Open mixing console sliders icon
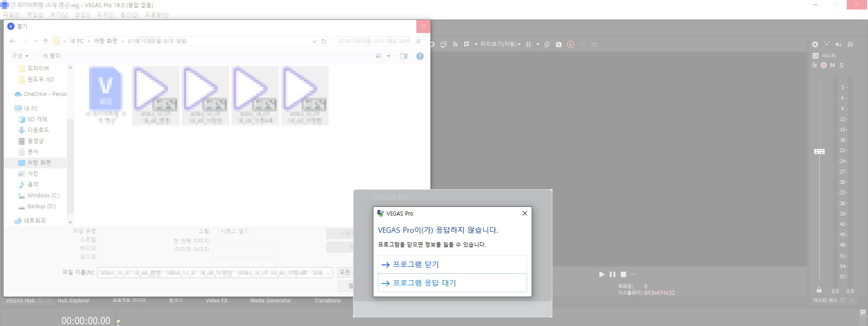The width and height of the screenshot is (868, 326). 850,44
